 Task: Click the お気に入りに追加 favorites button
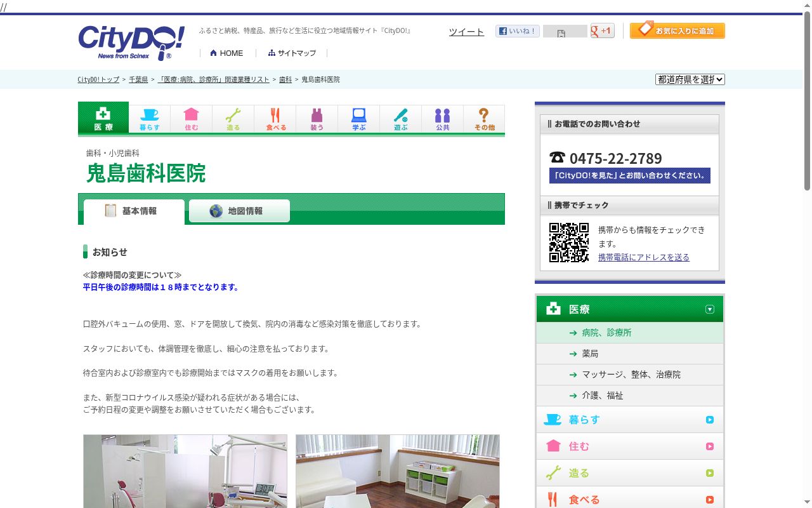click(x=678, y=30)
